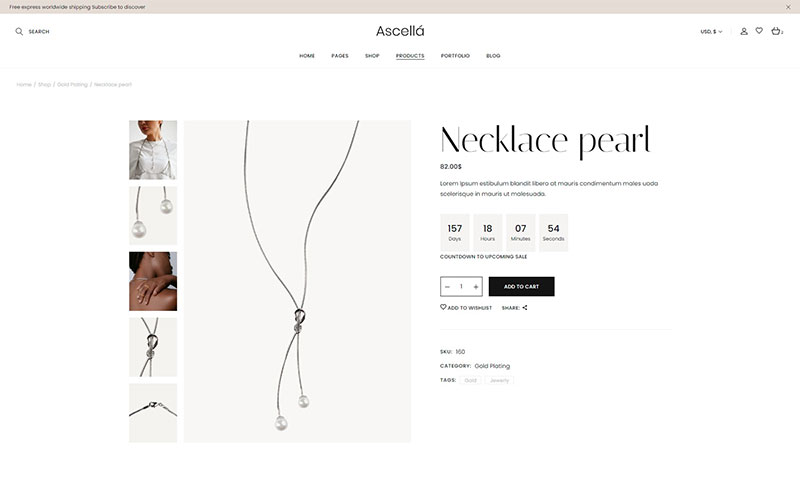Click the Add to Cart button
The image size is (800, 480).
[521, 287]
